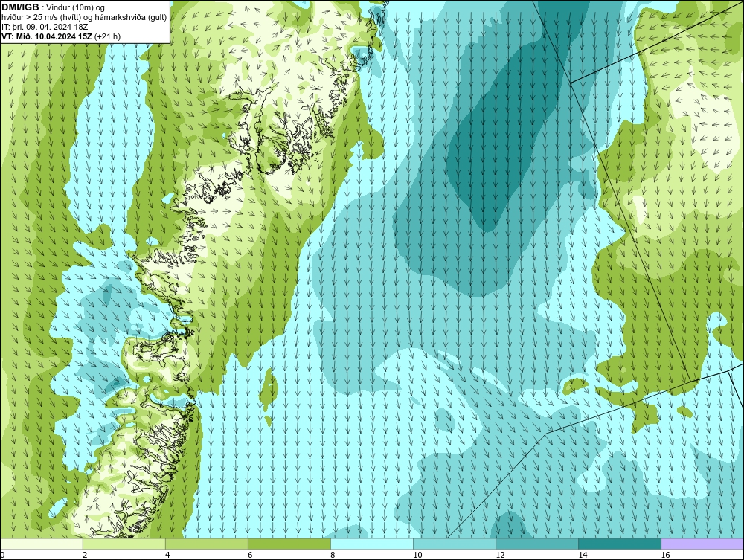Click the 'IT: þri. 09. 04. 2024 18Z' line
Screen dimensions: 744x560
(x=45, y=27)
